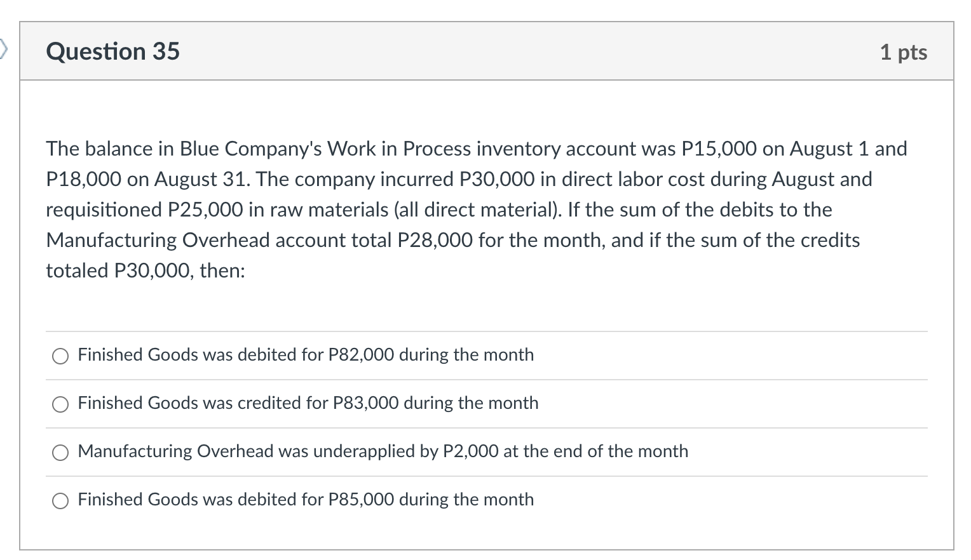This screenshot has height=560, width=971.
Task: Click the underapplied overhead answer text
Action: pyautogui.click(x=383, y=452)
